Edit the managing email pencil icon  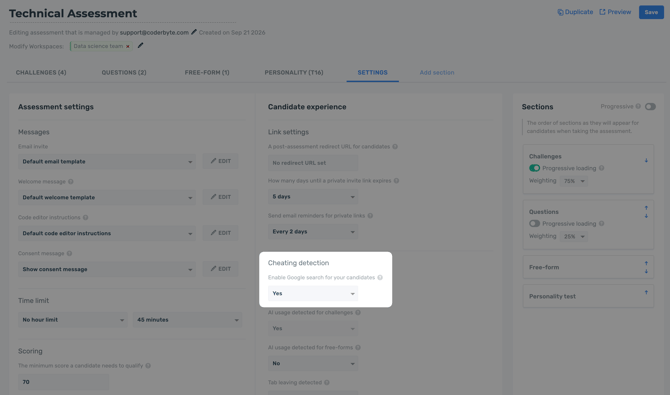point(194,32)
